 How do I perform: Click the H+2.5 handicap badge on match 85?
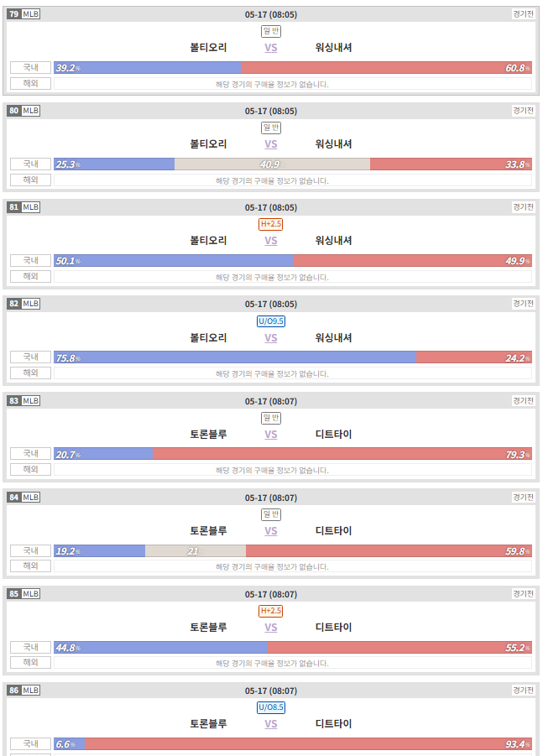click(x=270, y=611)
